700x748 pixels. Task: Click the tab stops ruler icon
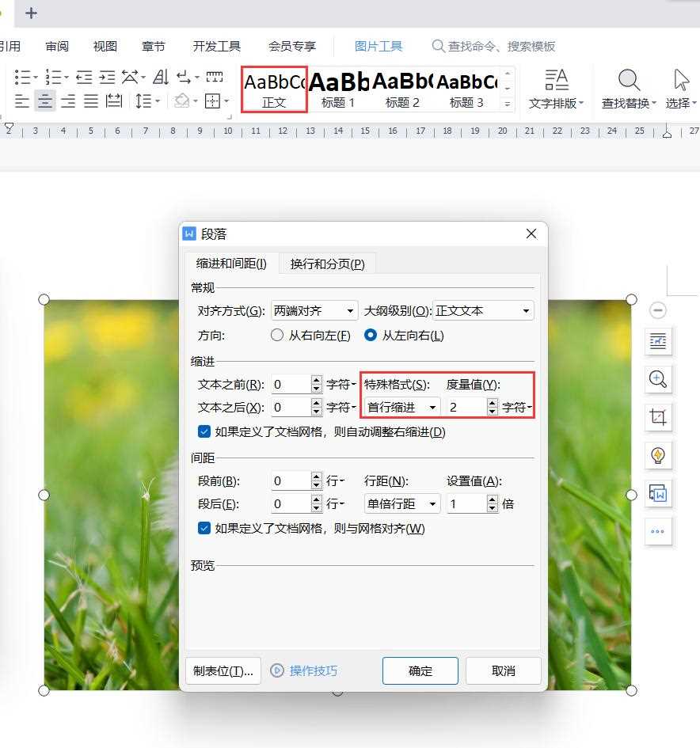[x=215, y=77]
